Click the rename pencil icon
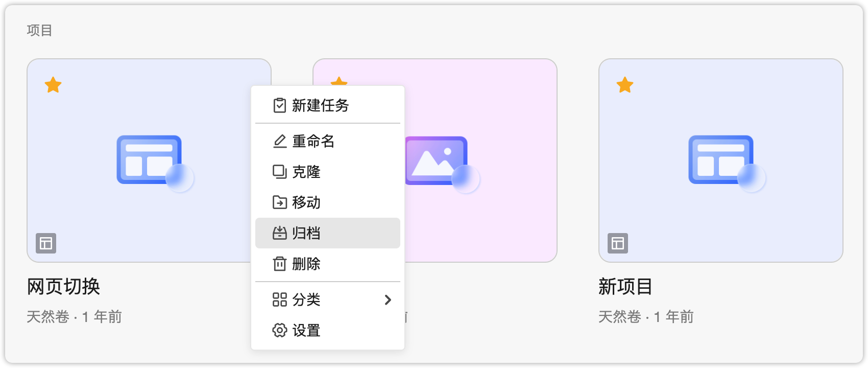Screen dimensions: 868x368 click(x=279, y=141)
